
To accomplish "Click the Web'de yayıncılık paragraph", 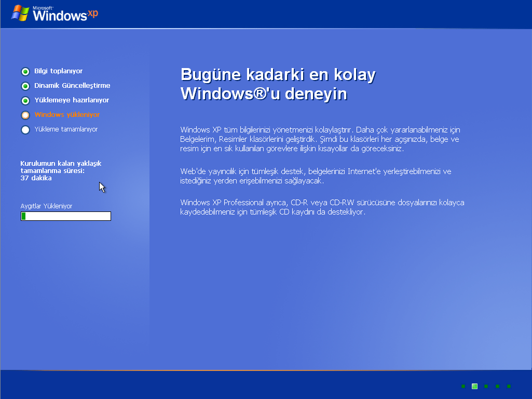I will pyautogui.click(x=316, y=176).
